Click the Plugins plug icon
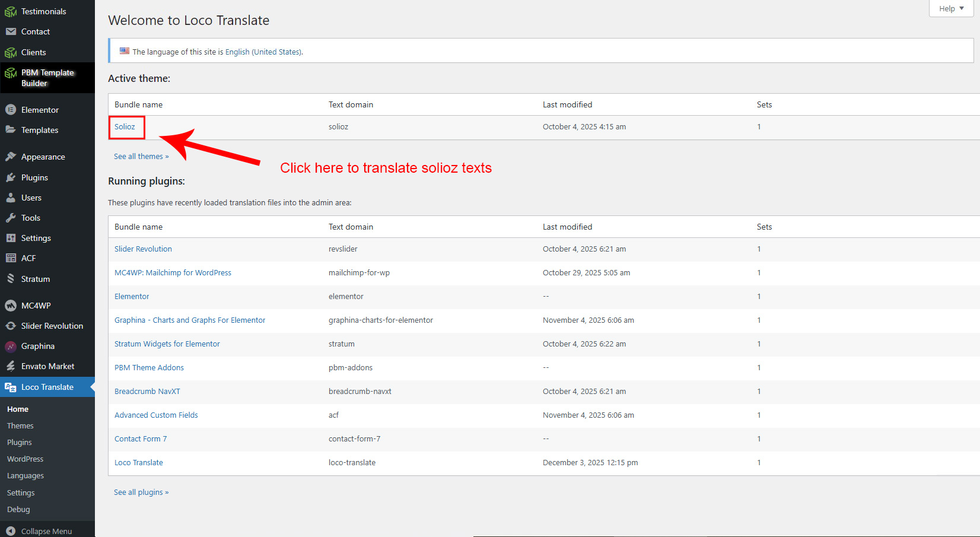 click(11, 177)
